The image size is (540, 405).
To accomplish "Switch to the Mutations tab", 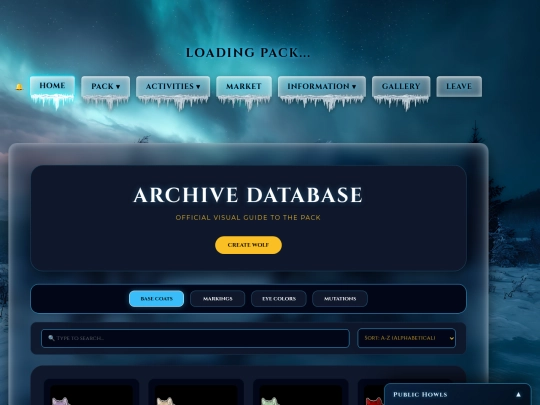I will [340, 299].
